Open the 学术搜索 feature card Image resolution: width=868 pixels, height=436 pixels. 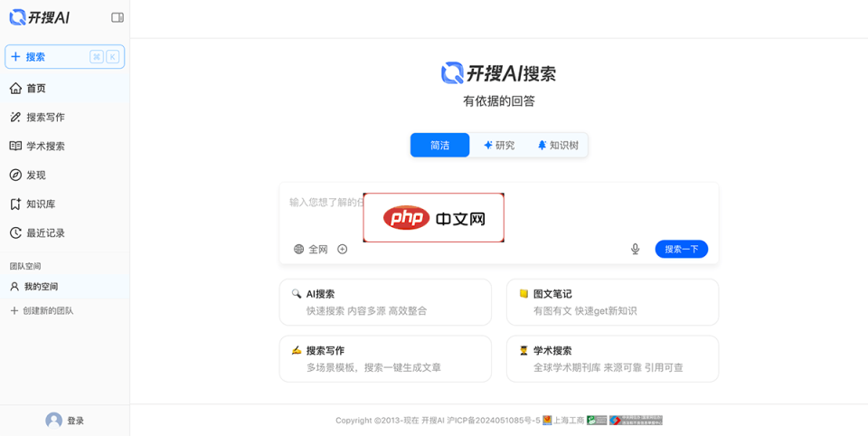click(x=612, y=358)
